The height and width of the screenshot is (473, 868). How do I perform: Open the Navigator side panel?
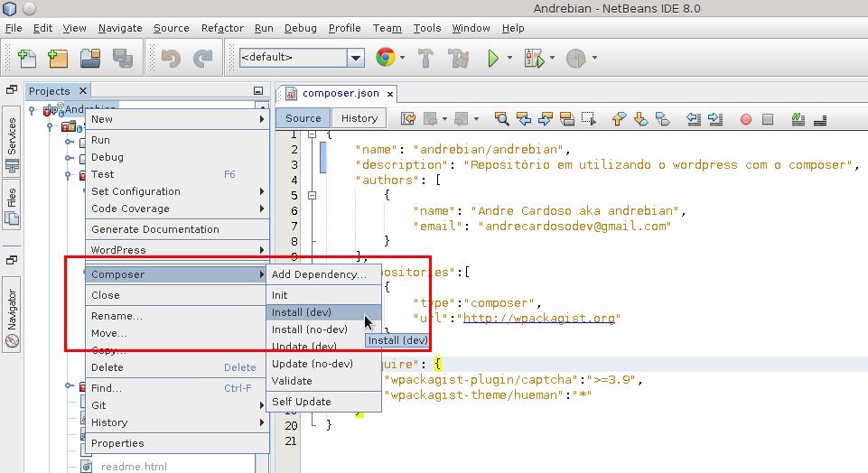[x=12, y=314]
